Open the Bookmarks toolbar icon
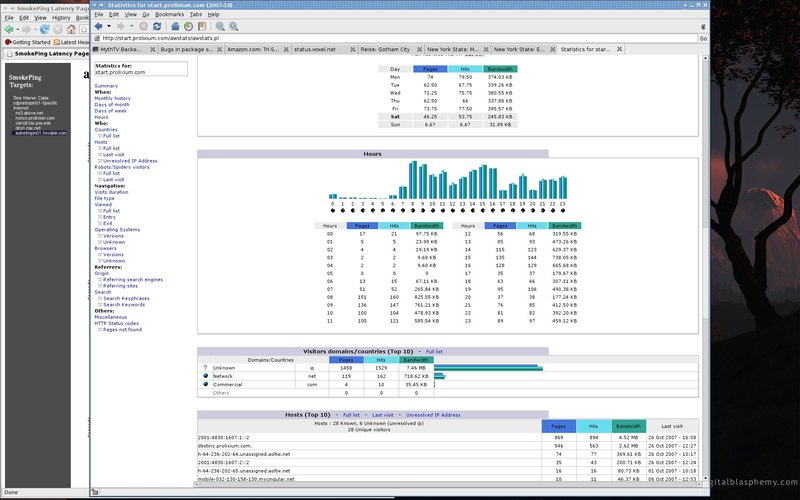This screenshot has width=800, height=500. tap(202, 26)
